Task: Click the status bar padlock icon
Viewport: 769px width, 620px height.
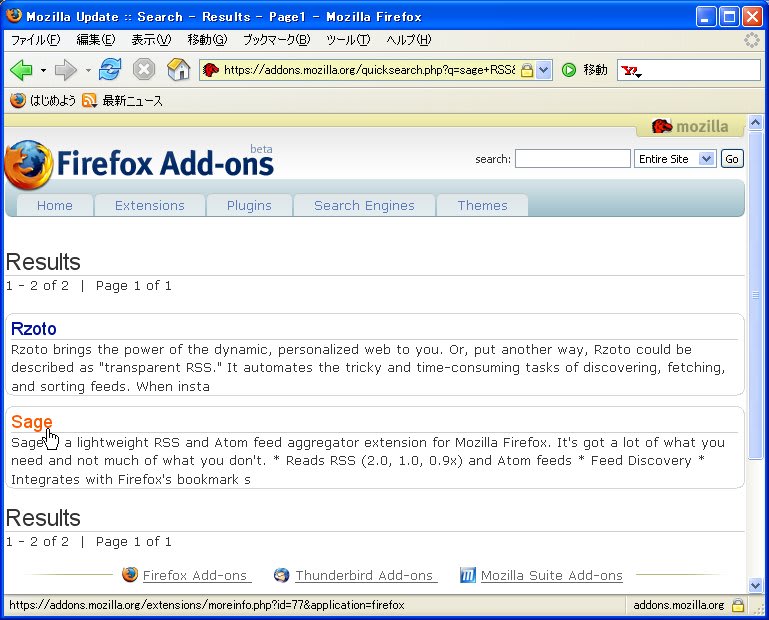Action: tap(738, 605)
